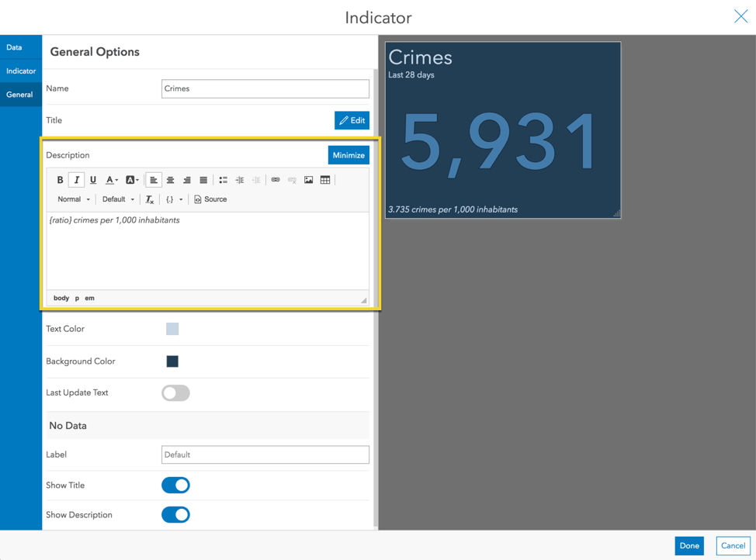Select the p element path item
This screenshot has height=560, width=756.
coord(77,298)
